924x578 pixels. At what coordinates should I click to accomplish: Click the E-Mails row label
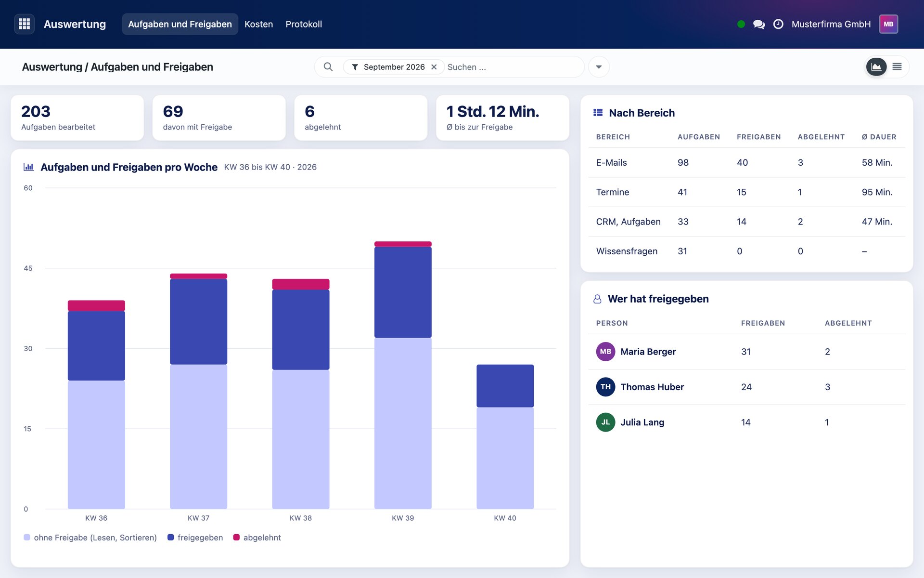611,162
